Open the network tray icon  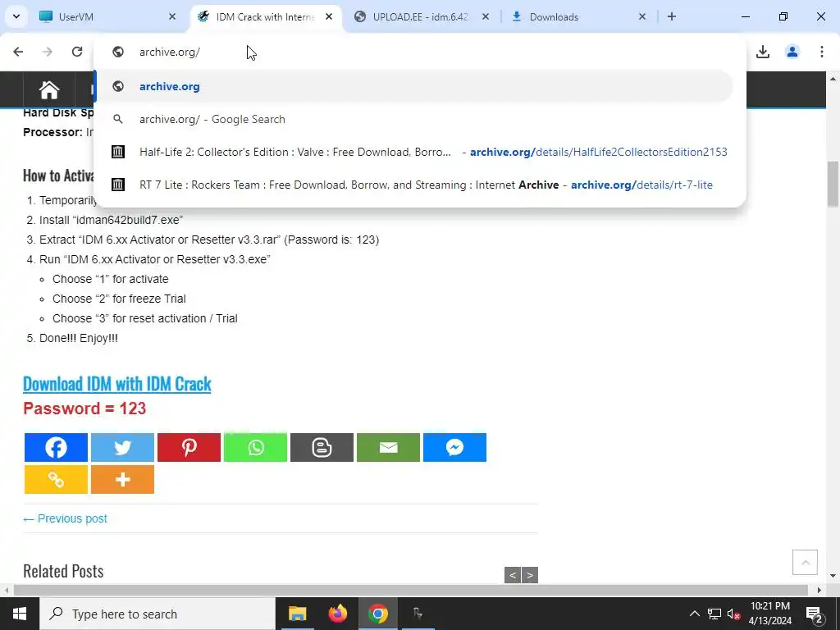[x=714, y=614]
